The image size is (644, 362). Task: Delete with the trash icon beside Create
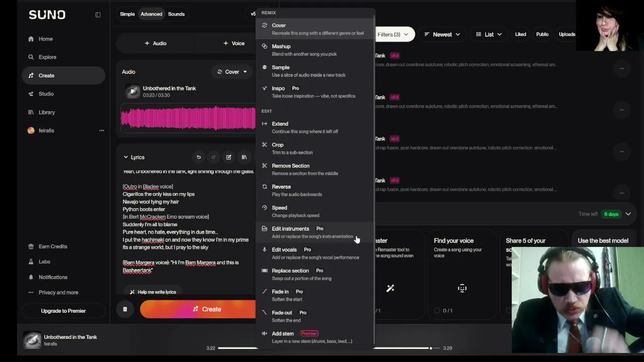(x=125, y=309)
